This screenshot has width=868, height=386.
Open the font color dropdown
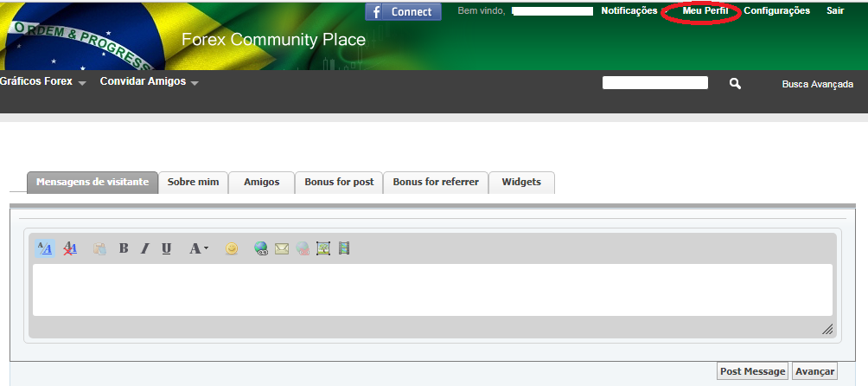coord(199,248)
